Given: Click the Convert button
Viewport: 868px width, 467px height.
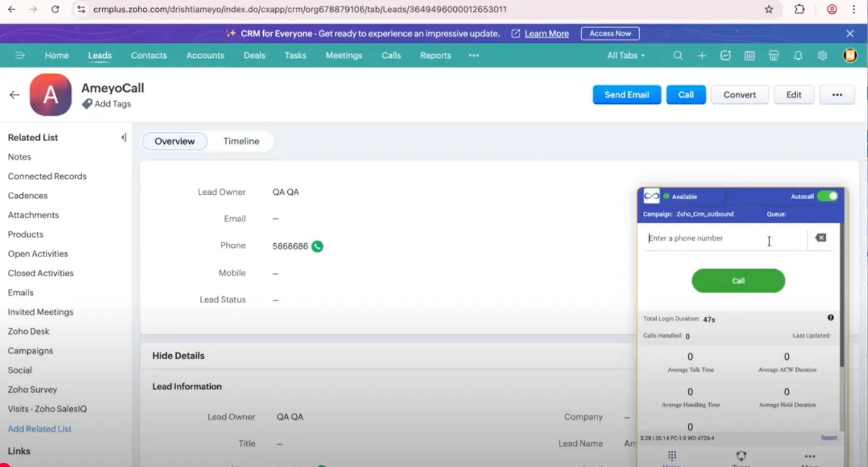Looking at the screenshot, I should tap(739, 95).
